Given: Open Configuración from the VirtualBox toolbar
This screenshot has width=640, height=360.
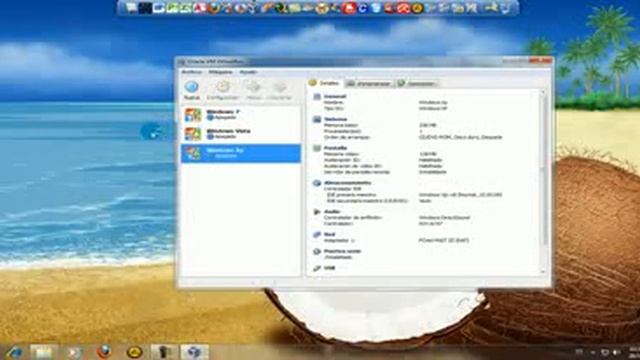Looking at the screenshot, I should coord(223,90).
